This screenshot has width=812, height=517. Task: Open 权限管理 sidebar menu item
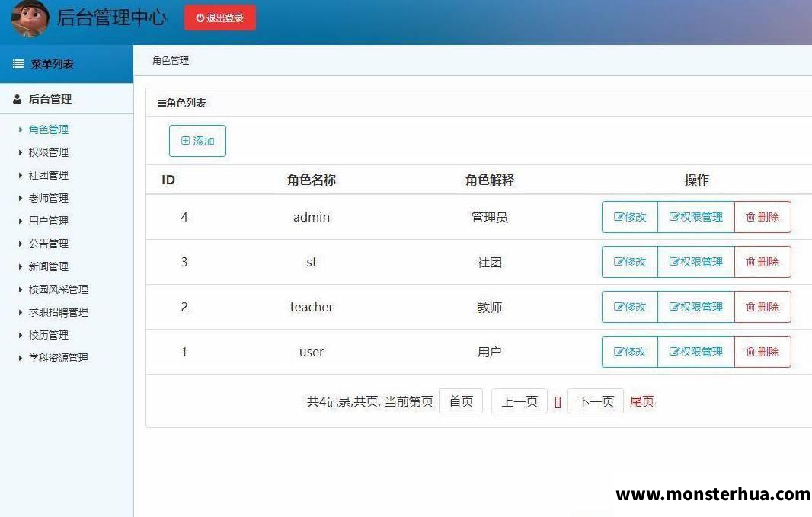point(49,152)
